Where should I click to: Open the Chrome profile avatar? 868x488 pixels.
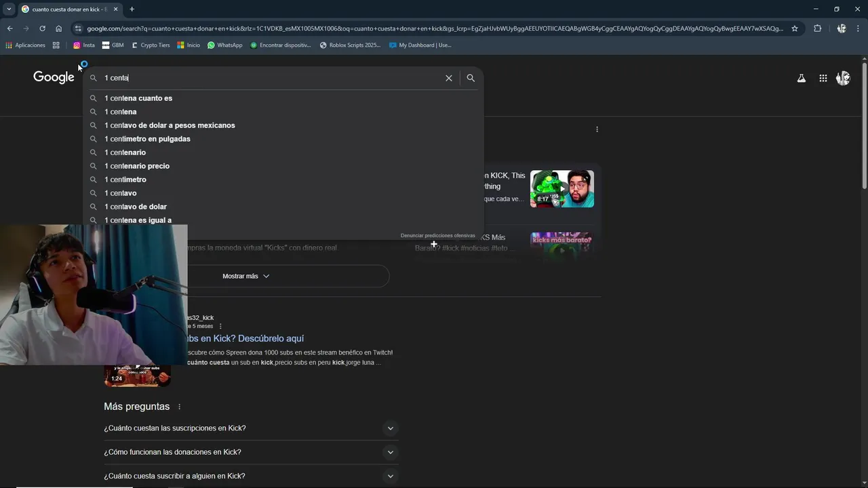click(x=842, y=28)
